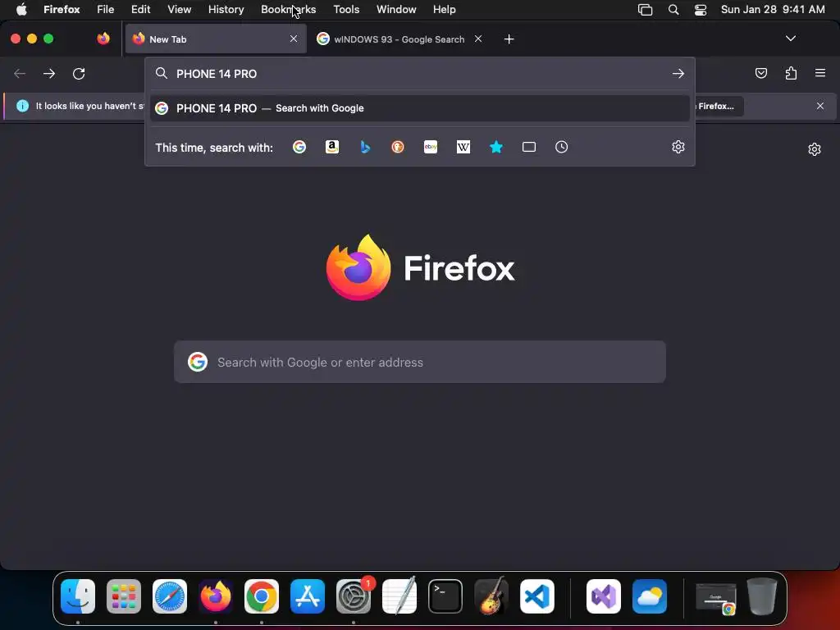Reload the current page

click(x=79, y=73)
